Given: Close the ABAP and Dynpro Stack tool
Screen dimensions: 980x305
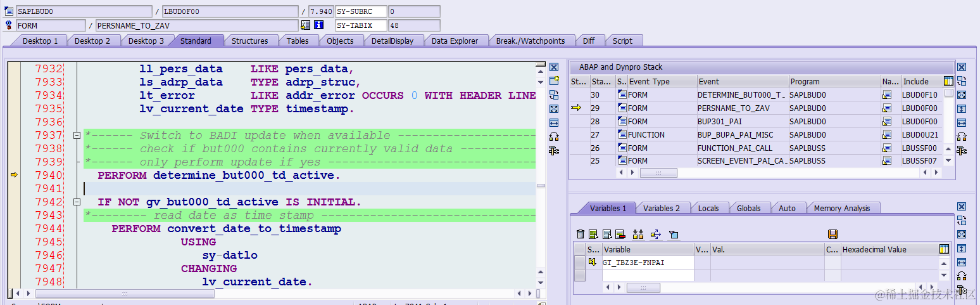Looking at the screenshot, I should coord(962,67).
